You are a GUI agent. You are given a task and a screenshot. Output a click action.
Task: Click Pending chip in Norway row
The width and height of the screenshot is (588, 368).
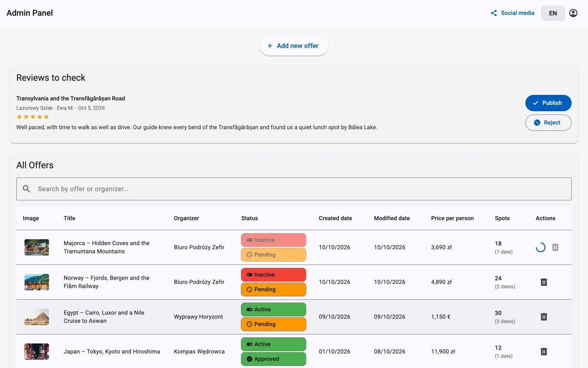(274, 289)
